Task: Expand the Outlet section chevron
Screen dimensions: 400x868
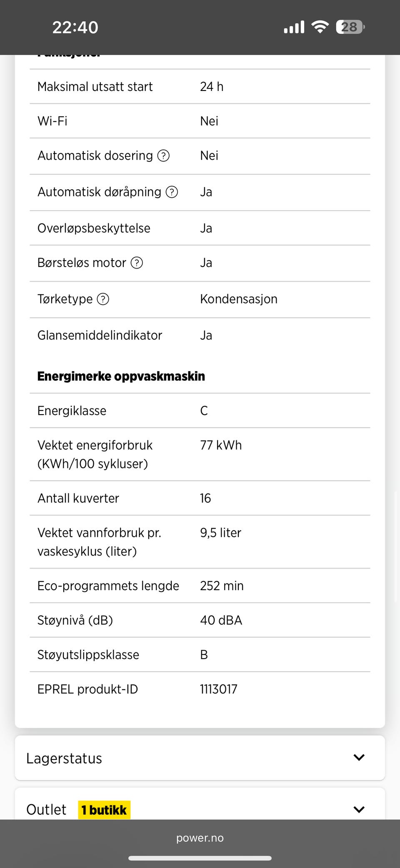Action: point(359,810)
